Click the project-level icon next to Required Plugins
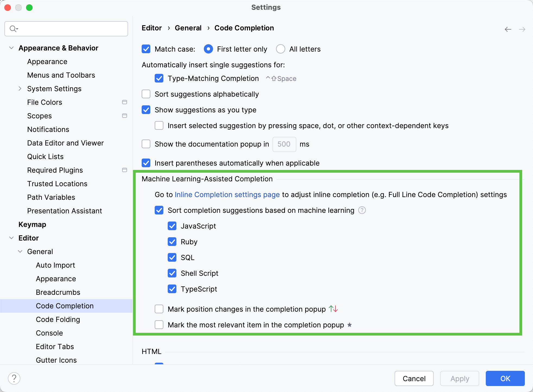533x392 pixels. pyautogui.click(x=125, y=170)
